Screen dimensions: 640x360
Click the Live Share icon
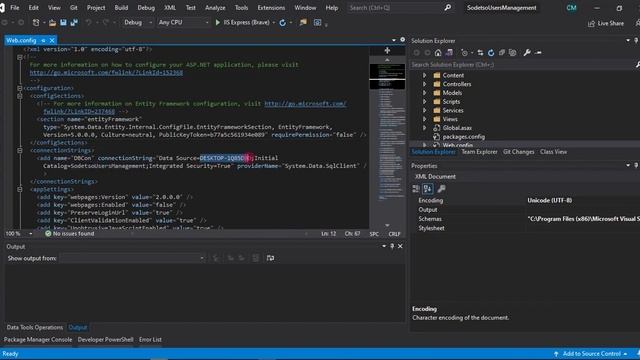[591, 24]
